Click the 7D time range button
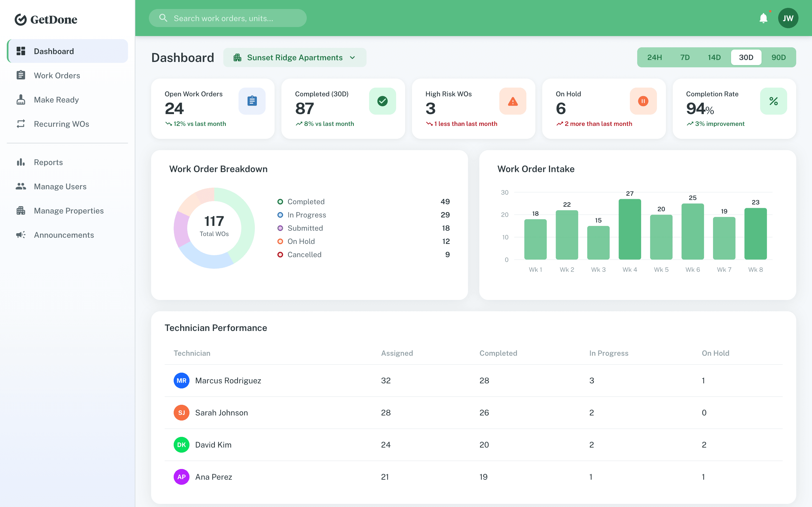 (685, 57)
